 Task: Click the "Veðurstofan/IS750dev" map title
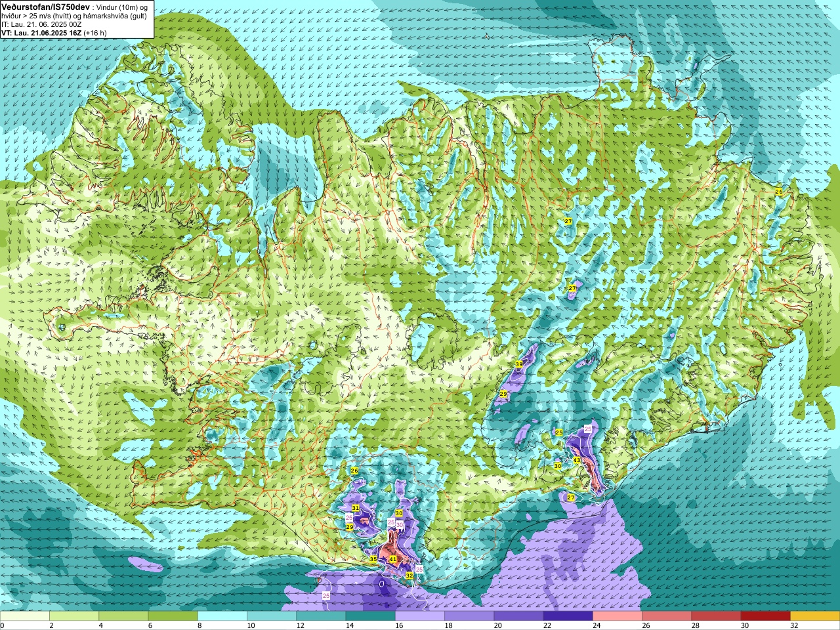45,6
